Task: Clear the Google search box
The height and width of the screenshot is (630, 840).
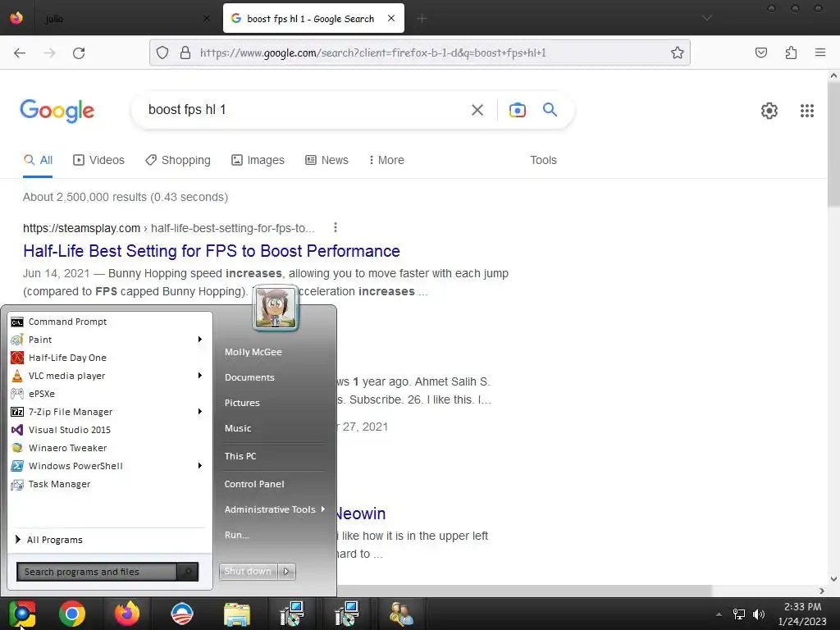Action: [477, 110]
